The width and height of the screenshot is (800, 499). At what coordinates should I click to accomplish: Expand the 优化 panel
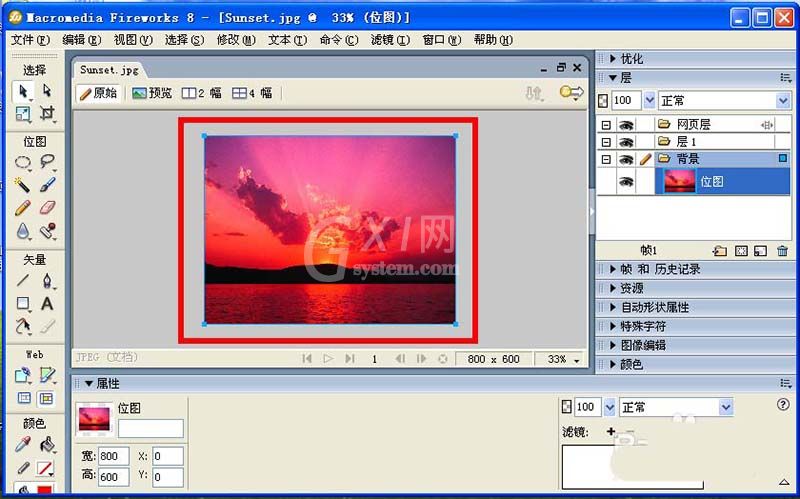(x=613, y=59)
